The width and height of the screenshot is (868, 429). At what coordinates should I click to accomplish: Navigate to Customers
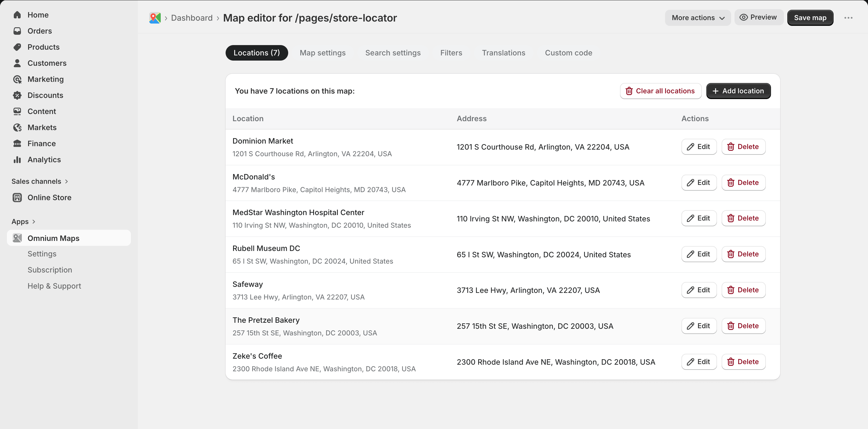tap(47, 63)
